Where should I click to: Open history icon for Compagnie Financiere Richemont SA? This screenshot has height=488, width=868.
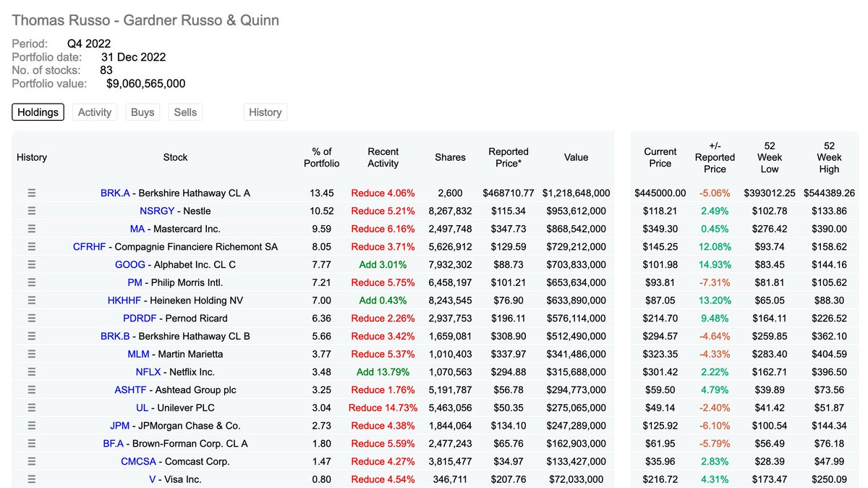tap(32, 247)
